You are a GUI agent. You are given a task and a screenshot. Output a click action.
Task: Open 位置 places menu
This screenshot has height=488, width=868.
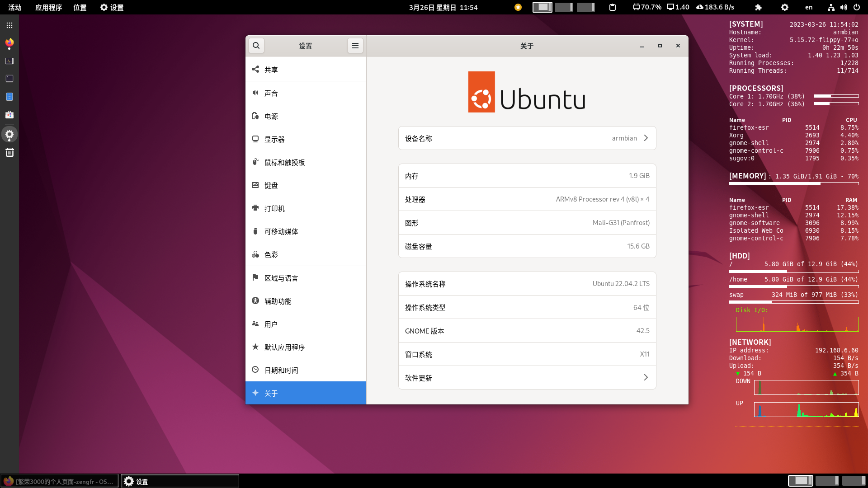(x=80, y=7)
